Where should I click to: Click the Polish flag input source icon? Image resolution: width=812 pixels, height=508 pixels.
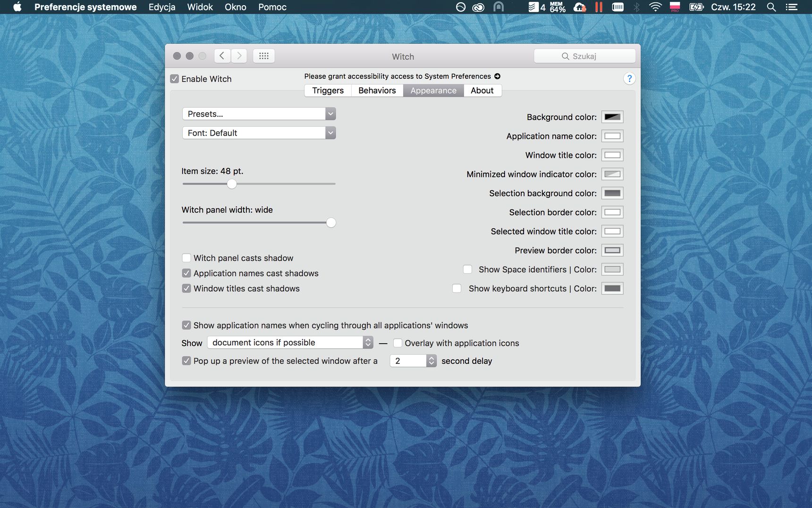pyautogui.click(x=675, y=7)
